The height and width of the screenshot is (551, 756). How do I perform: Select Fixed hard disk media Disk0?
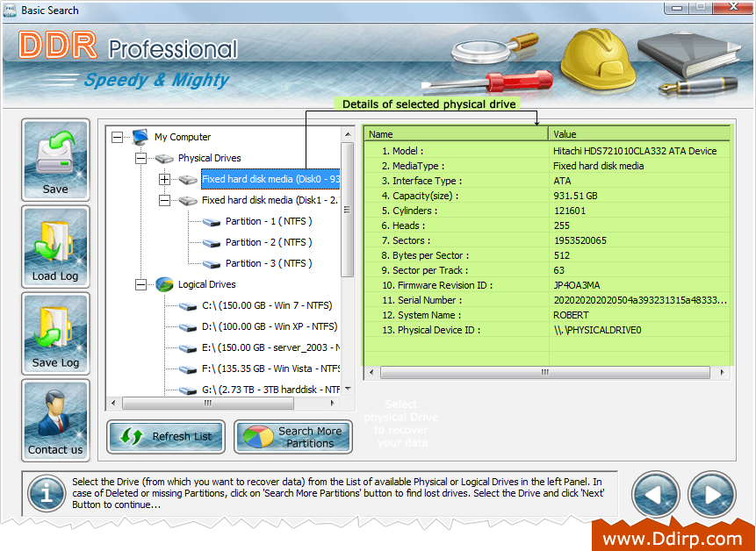[270, 179]
